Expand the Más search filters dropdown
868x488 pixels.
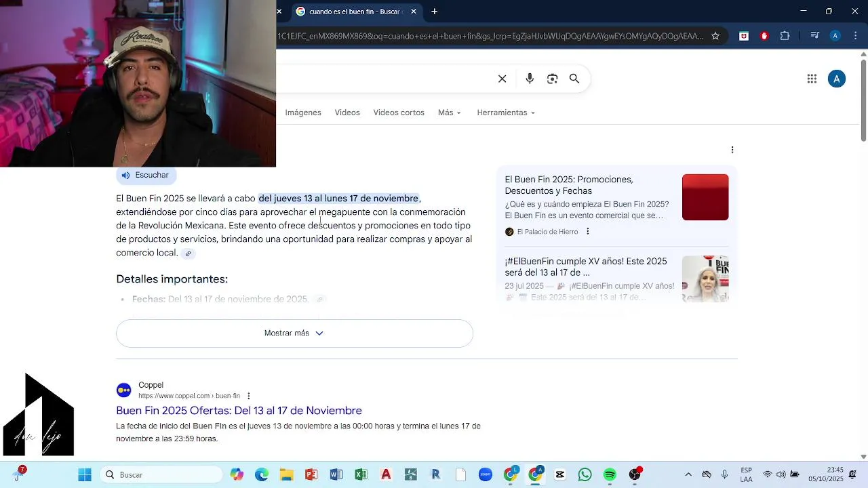[449, 113]
